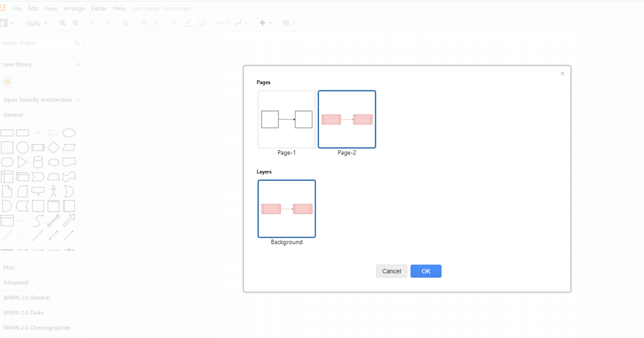Toggle the Background layer thumbnail
644x338 pixels.
[287, 209]
